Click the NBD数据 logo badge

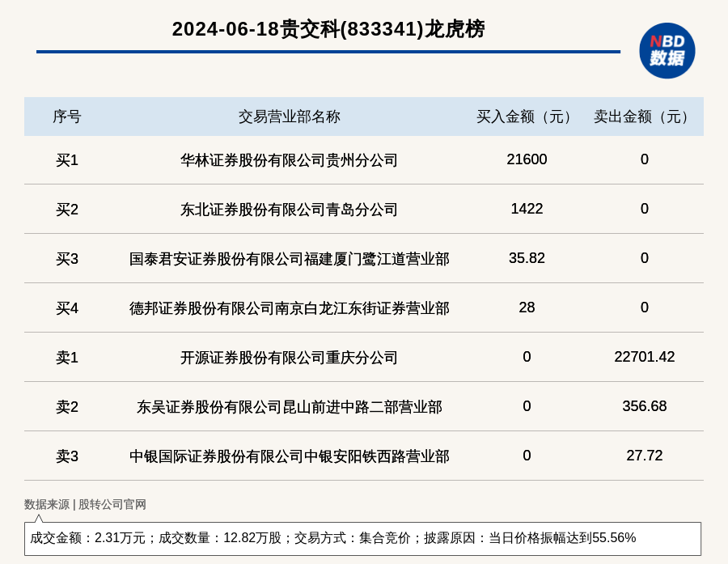point(667,51)
